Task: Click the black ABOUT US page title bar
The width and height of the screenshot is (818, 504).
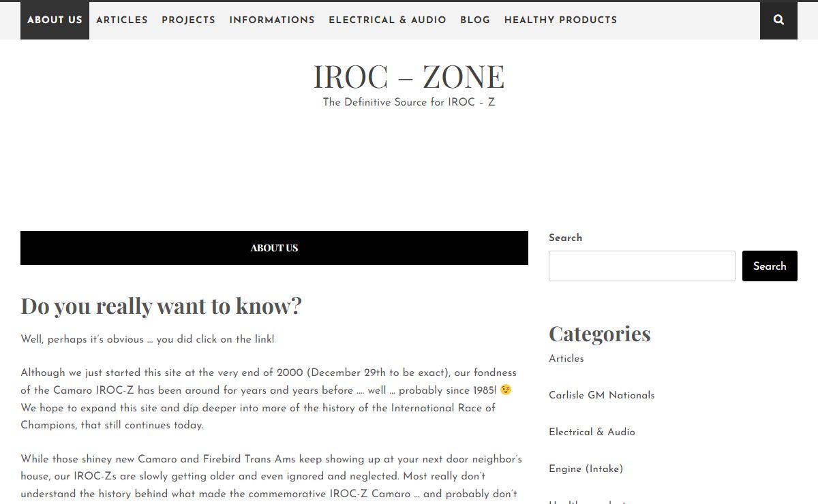Action: tap(274, 248)
